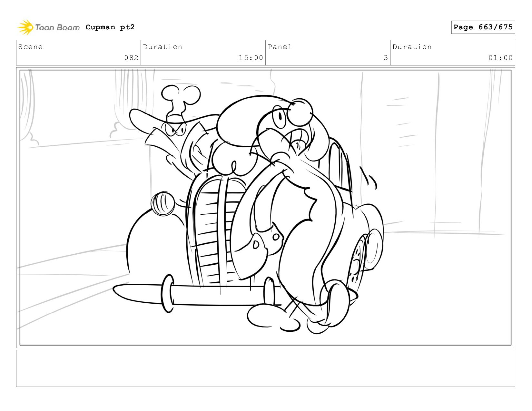Click the storyboard panel drawing of the car

pos(265,208)
